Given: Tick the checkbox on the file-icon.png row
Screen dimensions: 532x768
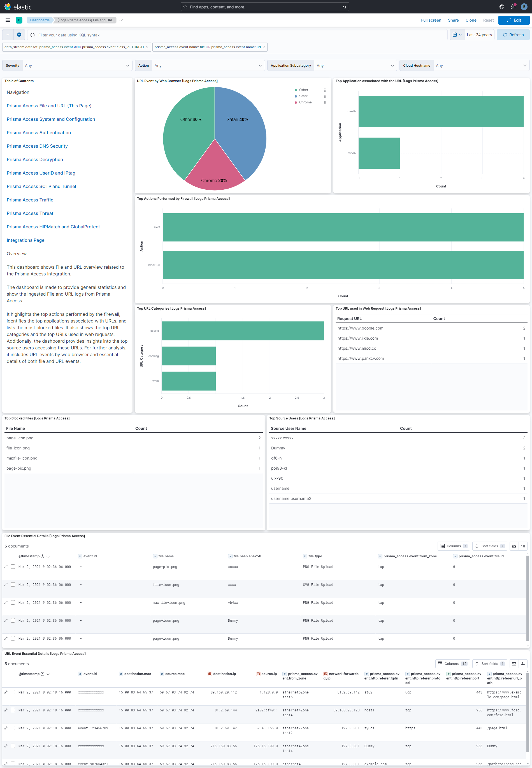Looking at the screenshot, I should 13,584.
